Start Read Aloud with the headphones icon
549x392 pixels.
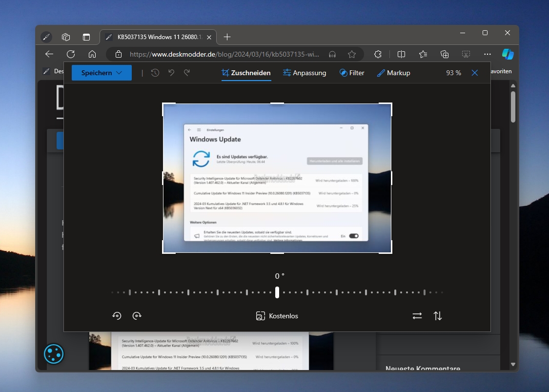(x=332, y=54)
